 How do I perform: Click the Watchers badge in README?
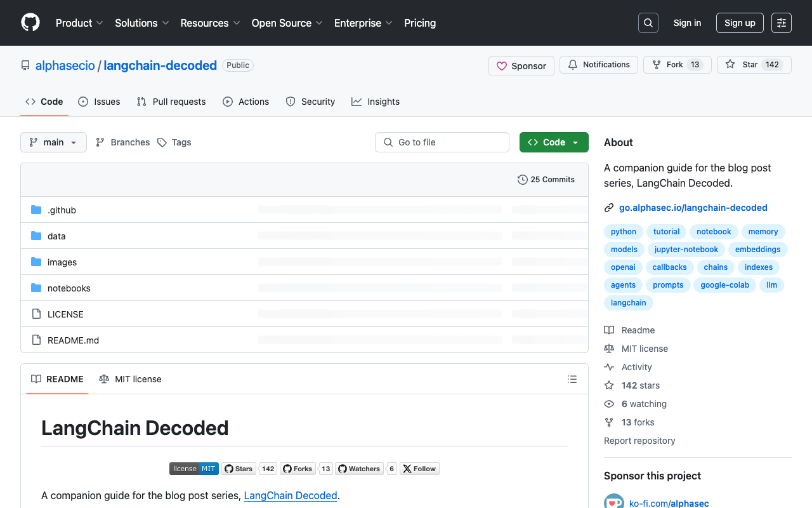tap(366, 469)
